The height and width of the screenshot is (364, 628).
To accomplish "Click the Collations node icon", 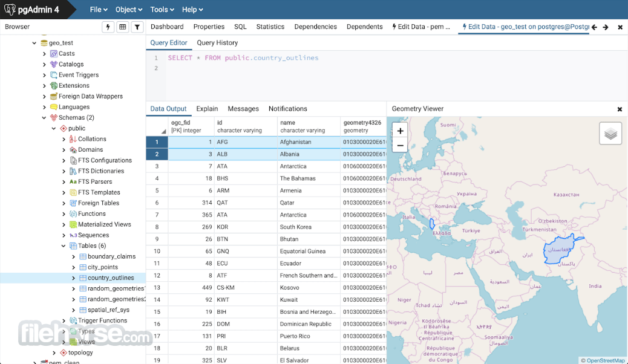I will [x=73, y=139].
